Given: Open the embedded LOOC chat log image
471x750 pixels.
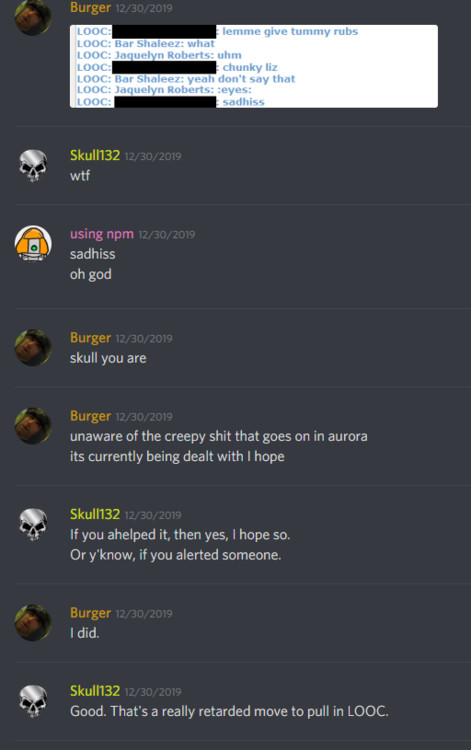Looking at the screenshot, I should pyautogui.click(x=254, y=66).
